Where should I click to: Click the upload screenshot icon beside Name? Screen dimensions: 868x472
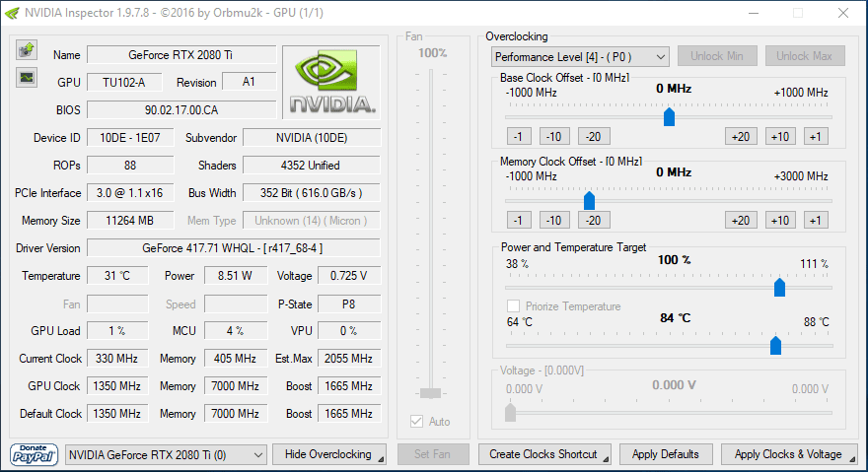27,50
